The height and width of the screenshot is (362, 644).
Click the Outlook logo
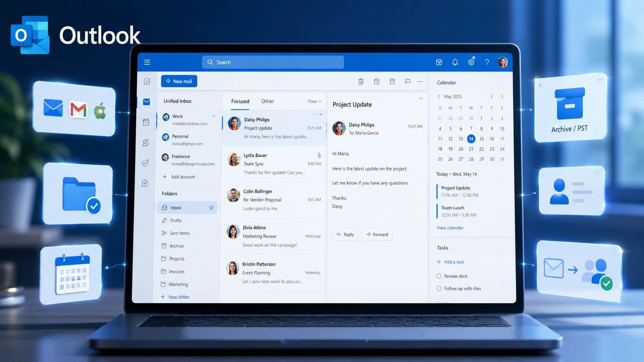click(x=30, y=35)
